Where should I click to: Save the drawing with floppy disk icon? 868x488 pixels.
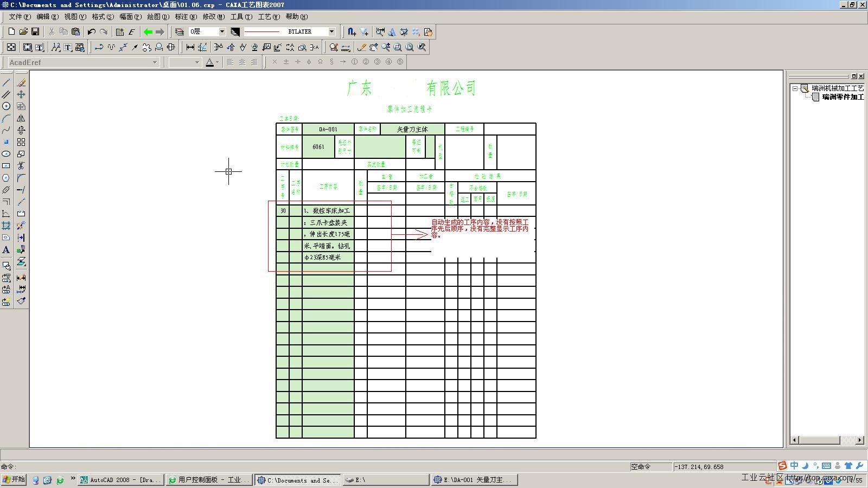[x=35, y=32]
